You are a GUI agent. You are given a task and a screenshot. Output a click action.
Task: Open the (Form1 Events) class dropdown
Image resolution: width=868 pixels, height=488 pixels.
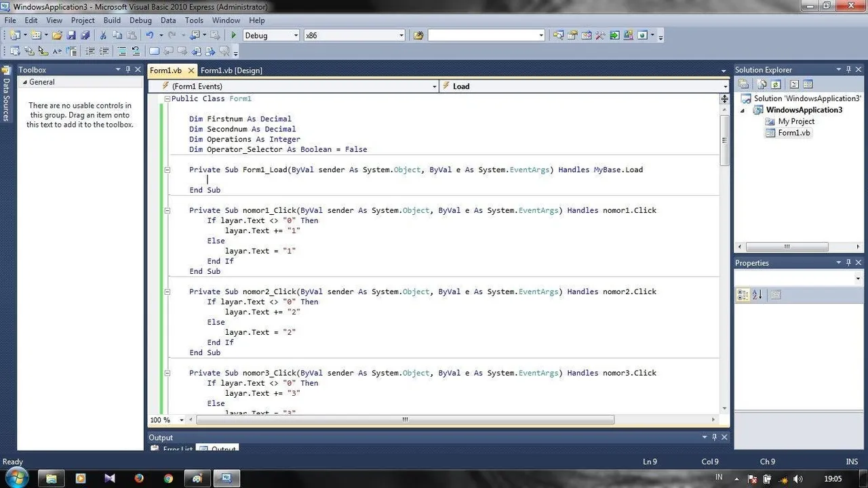(434, 86)
